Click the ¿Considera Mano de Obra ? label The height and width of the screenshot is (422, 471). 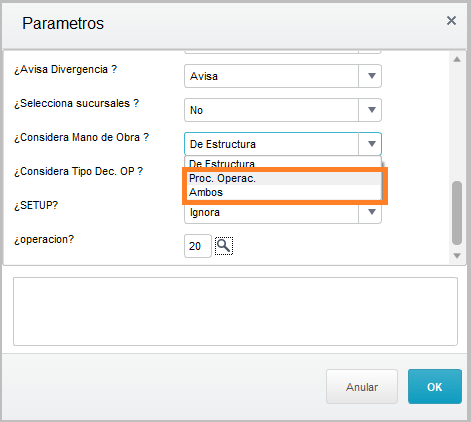(x=81, y=137)
